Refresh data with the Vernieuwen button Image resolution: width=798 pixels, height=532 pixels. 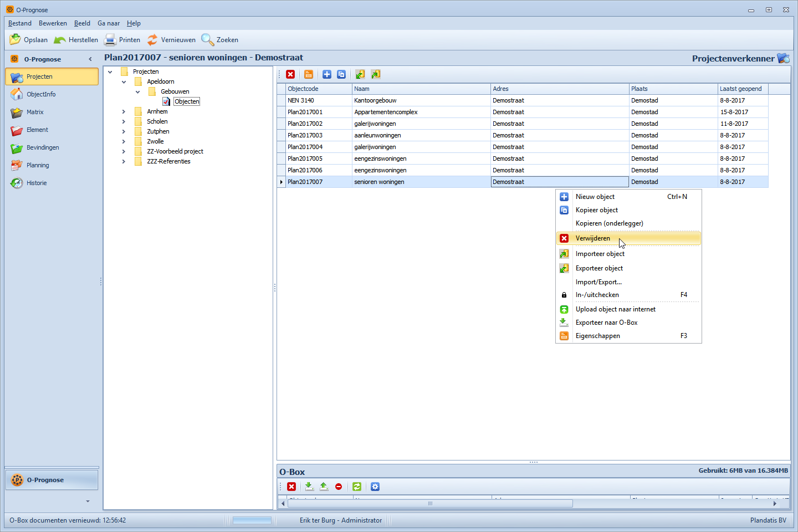click(x=171, y=40)
